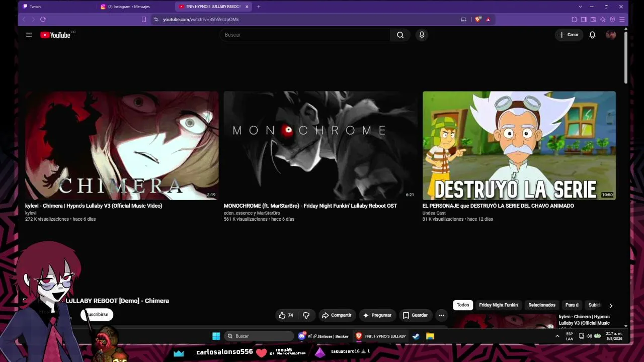
Task: Open the MONOCHROME video thumbnail
Action: (x=320, y=145)
